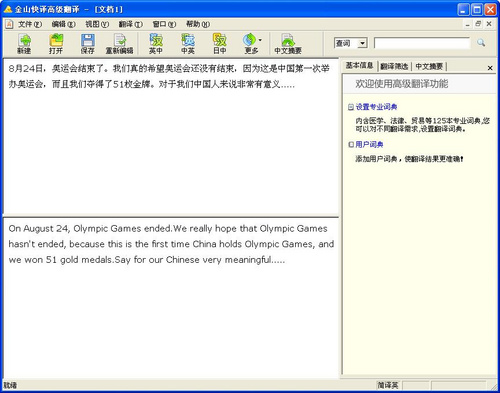
Task: Click inside the Chinese source text pane
Action: tap(171, 137)
